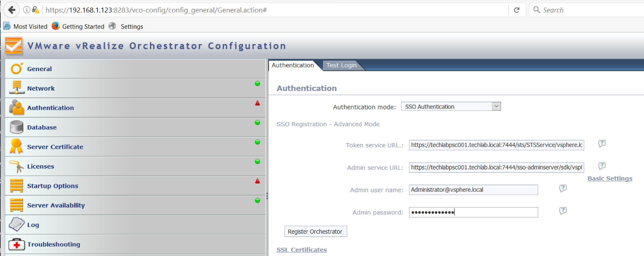Open the General section in the sidebar
The width and height of the screenshot is (644, 256).
pyautogui.click(x=135, y=69)
